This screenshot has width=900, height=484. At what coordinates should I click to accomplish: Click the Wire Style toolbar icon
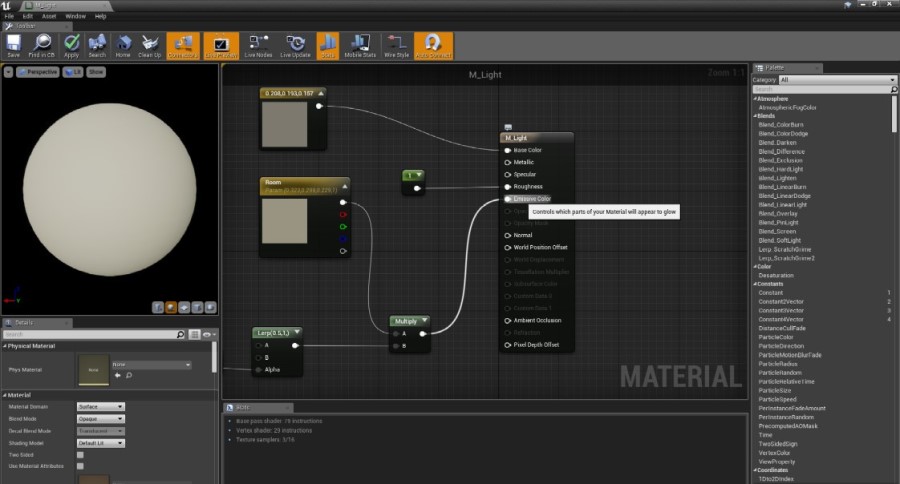397,43
